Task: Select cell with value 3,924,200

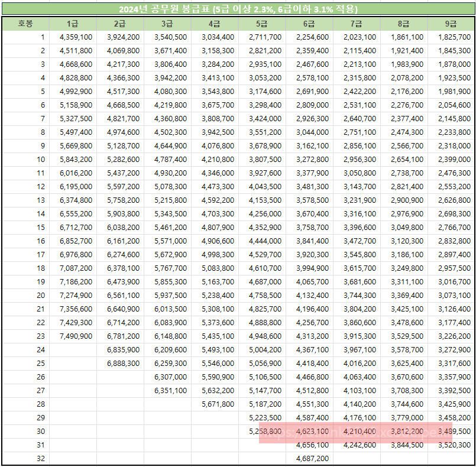Action: click(x=120, y=37)
